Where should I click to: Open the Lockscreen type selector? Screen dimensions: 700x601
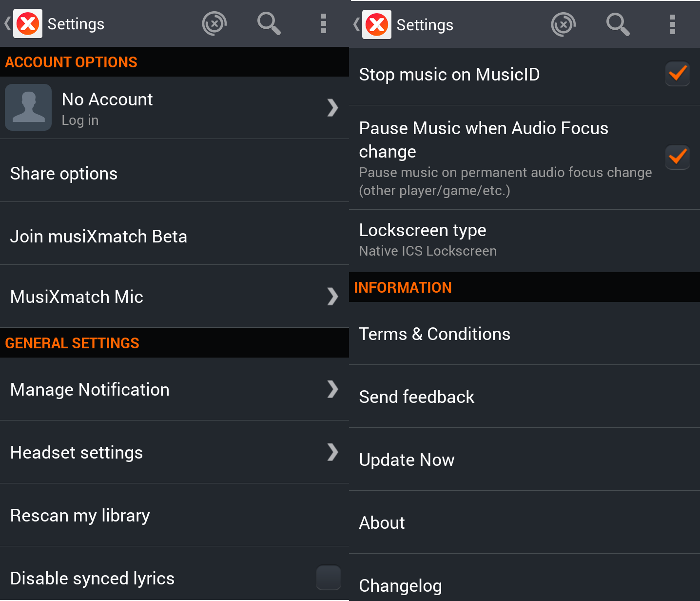525,241
